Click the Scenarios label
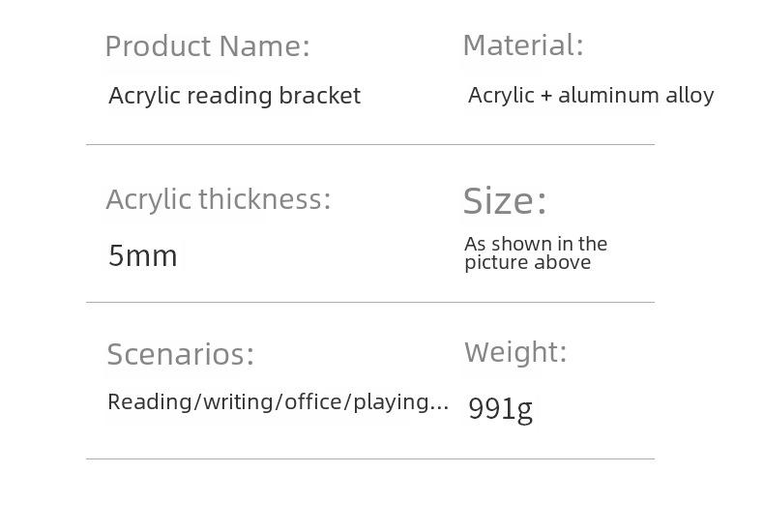The height and width of the screenshot is (532, 764). click(x=180, y=354)
